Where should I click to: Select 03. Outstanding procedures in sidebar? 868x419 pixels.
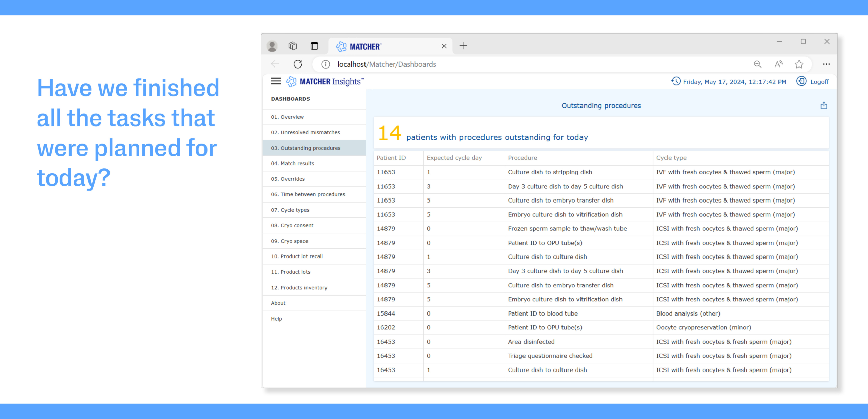point(314,148)
